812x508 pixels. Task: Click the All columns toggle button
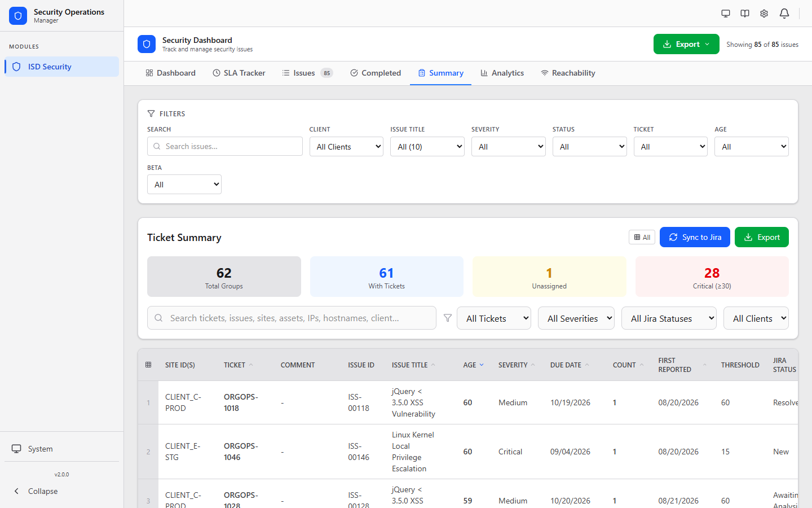pos(642,237)
